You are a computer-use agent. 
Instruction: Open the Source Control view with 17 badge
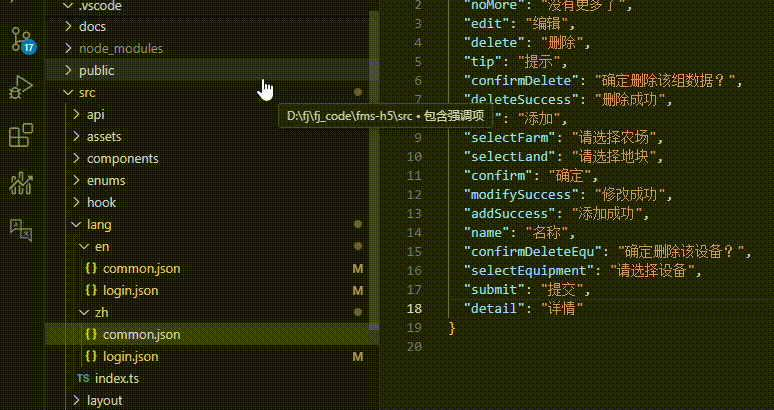click(22, 39)
